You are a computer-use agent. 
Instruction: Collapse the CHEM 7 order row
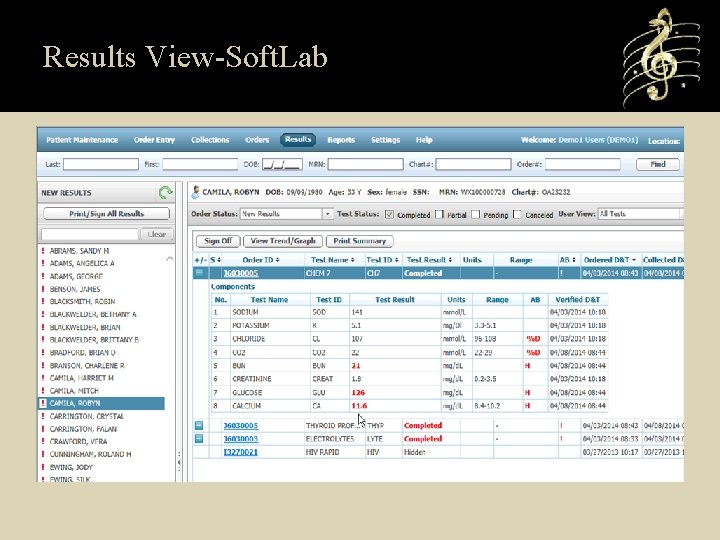(199, 273)
